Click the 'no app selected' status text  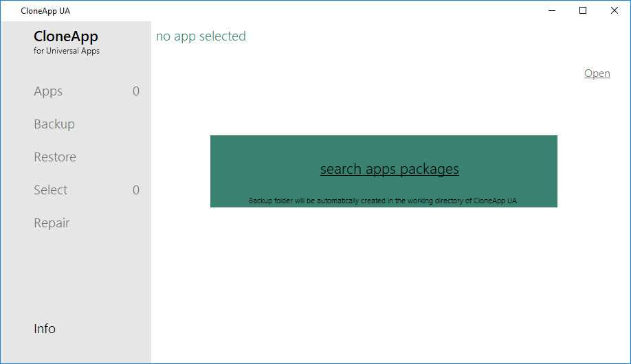201,36
